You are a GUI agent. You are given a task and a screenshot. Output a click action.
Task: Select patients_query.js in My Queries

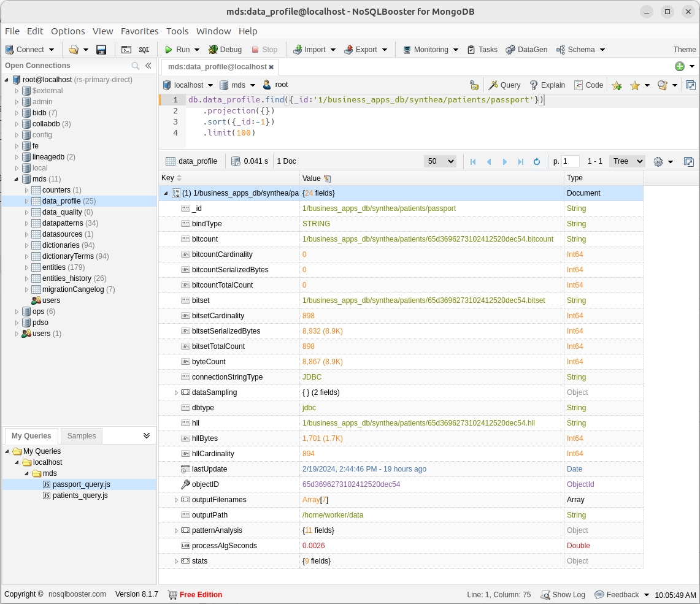tap(80, 495)
